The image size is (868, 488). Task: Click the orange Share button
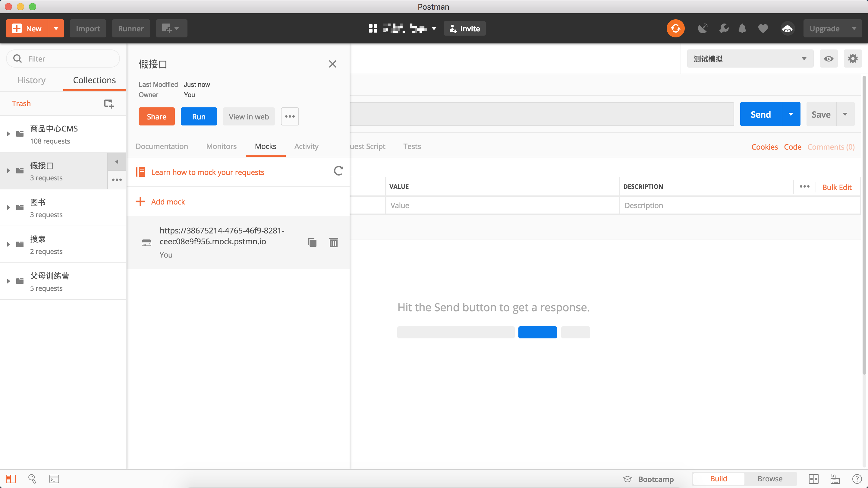coord(156,116)
